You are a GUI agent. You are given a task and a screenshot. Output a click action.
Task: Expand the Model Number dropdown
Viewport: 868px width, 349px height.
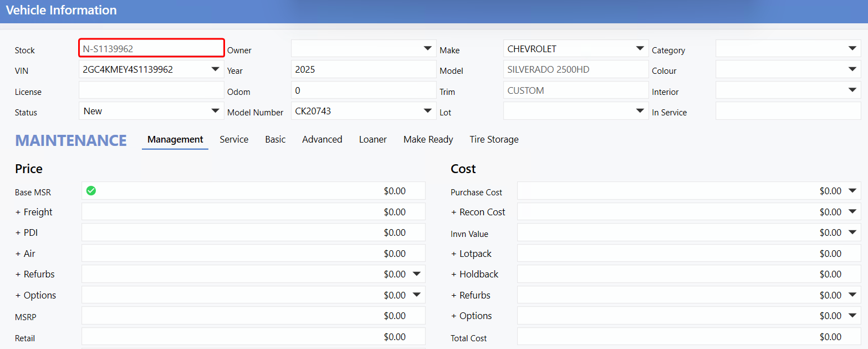(x=427, y=111)
